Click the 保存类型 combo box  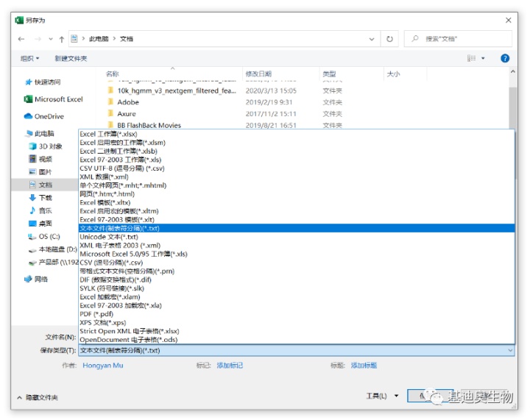(297, 351)
